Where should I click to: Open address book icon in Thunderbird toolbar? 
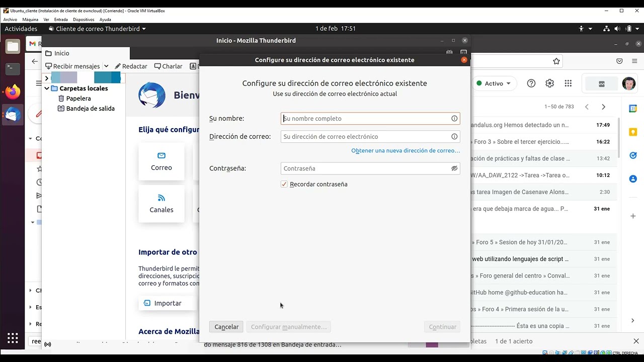(193, 66)
